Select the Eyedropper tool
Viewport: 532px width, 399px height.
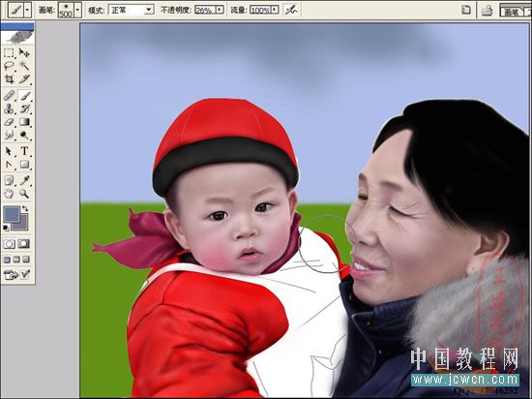pyautogui.click(x=24, y=181)
